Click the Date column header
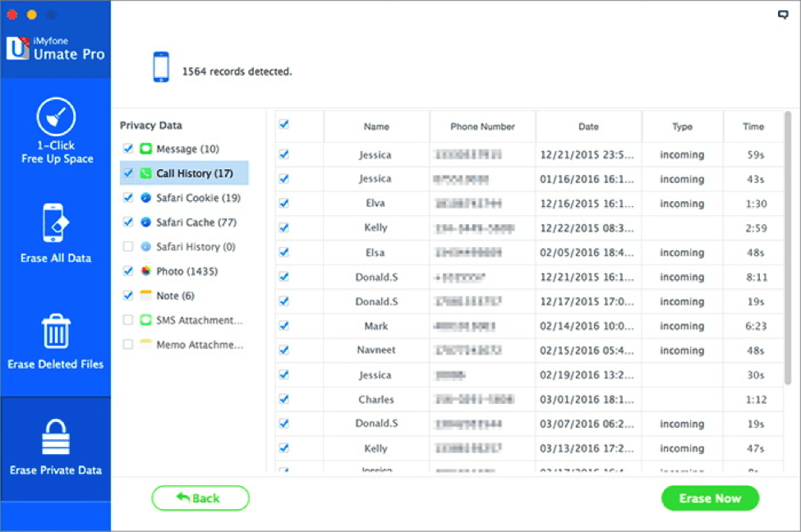Image resolution: width=801 pixels, height=532 pixels. pyautogui.click(x=588, y=126)
